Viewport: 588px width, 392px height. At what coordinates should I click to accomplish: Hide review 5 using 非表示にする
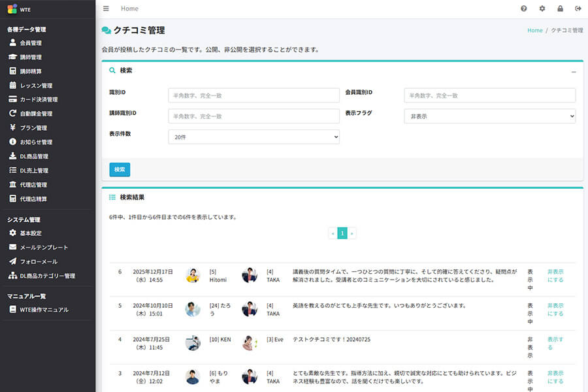click(555, 309)
